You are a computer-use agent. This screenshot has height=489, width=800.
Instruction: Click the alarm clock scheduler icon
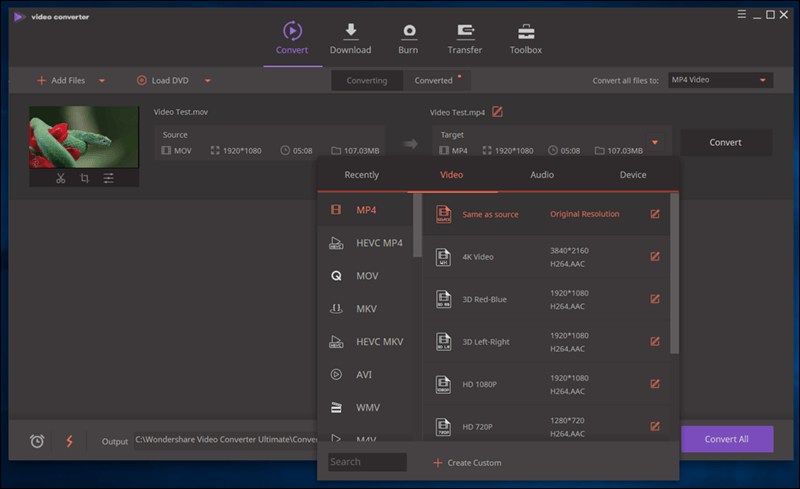37,441
